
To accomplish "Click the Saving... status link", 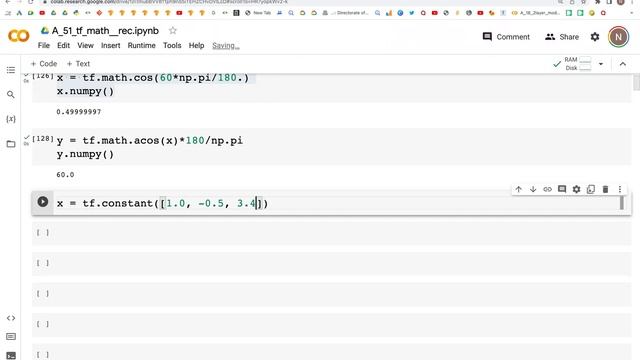I will [225, 46].
